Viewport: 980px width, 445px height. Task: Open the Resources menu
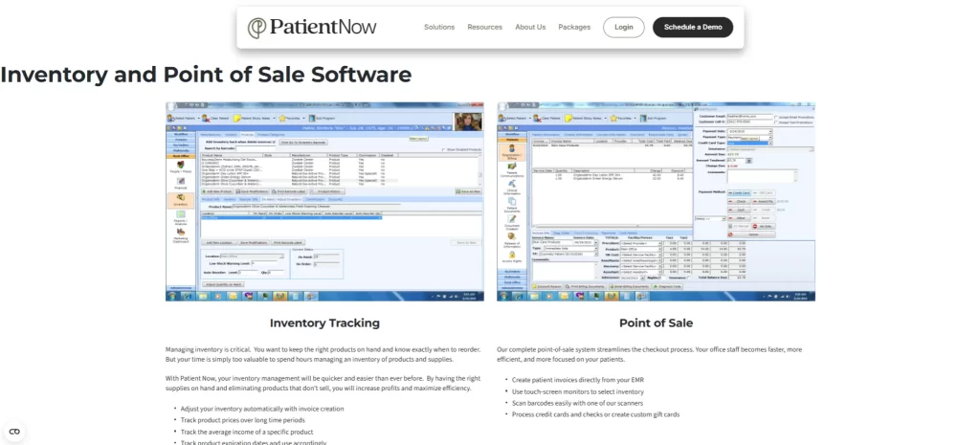(x=484, y=28)
